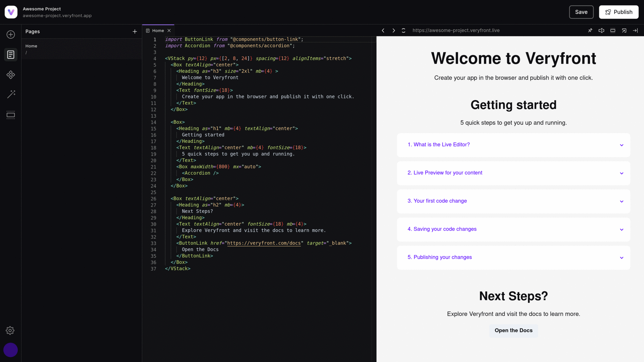
Task: Click 'Welcome to Veryfront' preview heading
Action: tap(513, 58)
